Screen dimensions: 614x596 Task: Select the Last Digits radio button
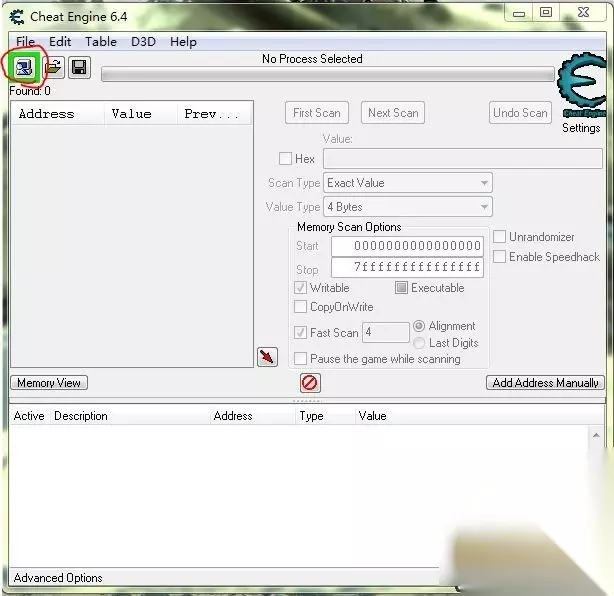click(419, 343)
